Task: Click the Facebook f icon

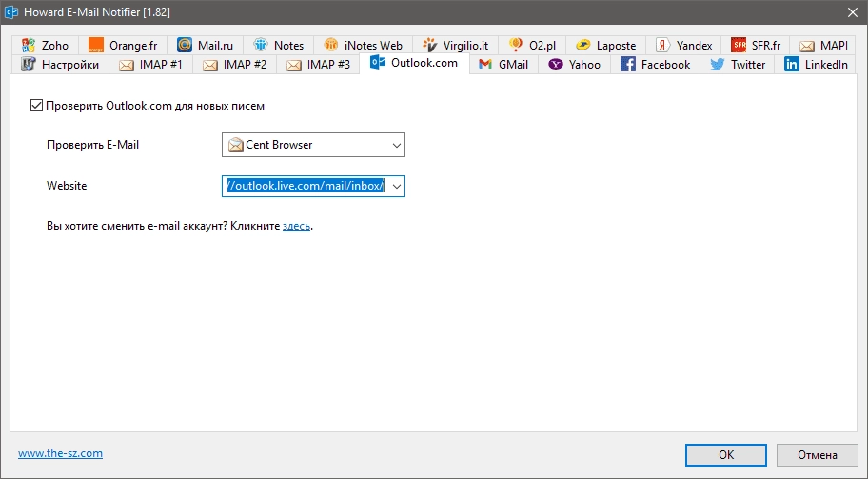Action: (x=628, y=64)
